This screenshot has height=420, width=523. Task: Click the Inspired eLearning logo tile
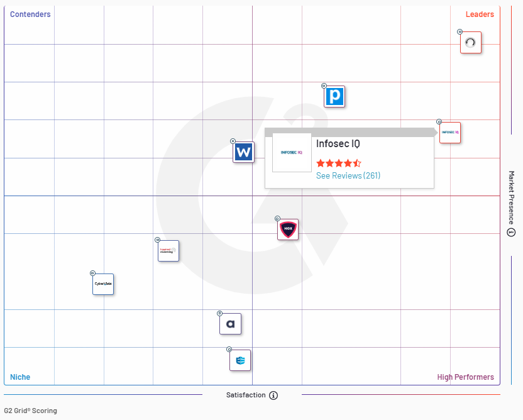168,251
